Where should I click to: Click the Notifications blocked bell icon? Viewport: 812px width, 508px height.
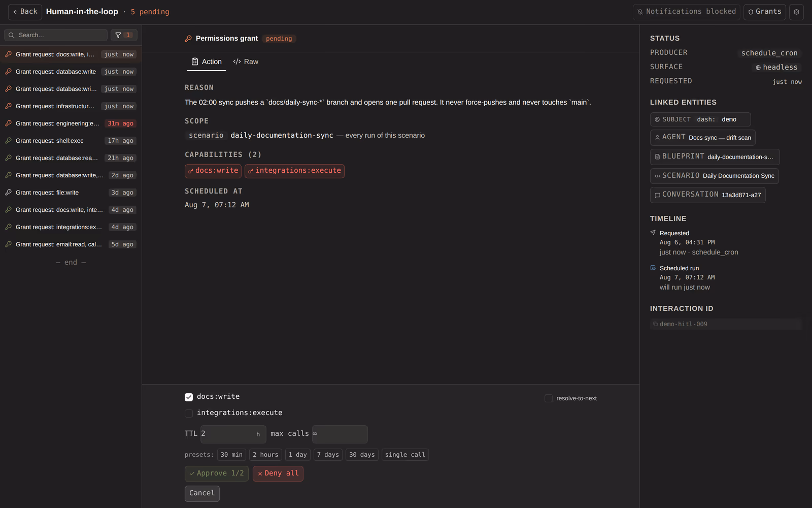(x=640, y=12)
